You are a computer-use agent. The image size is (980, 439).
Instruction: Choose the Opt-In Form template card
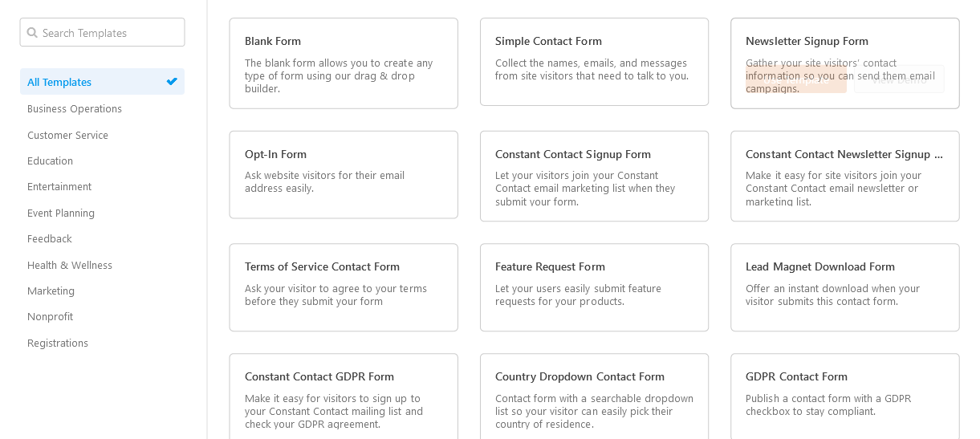coord(344,174)
